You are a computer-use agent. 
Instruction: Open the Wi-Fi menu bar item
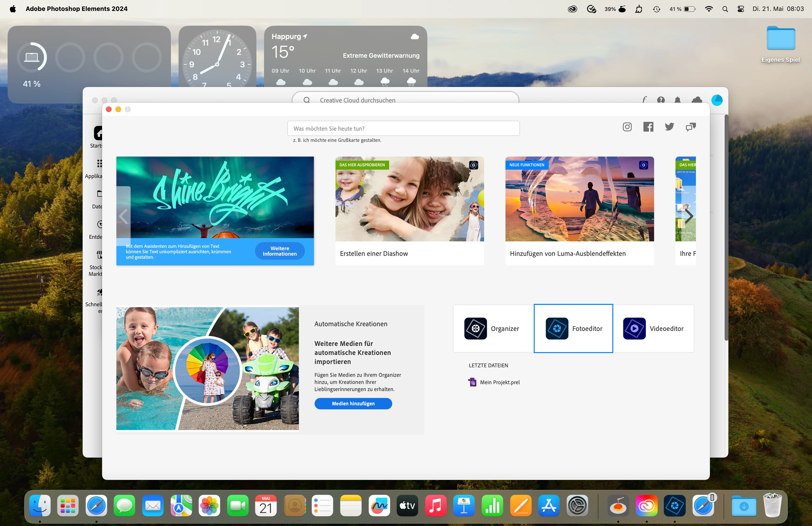click(709, 9)
